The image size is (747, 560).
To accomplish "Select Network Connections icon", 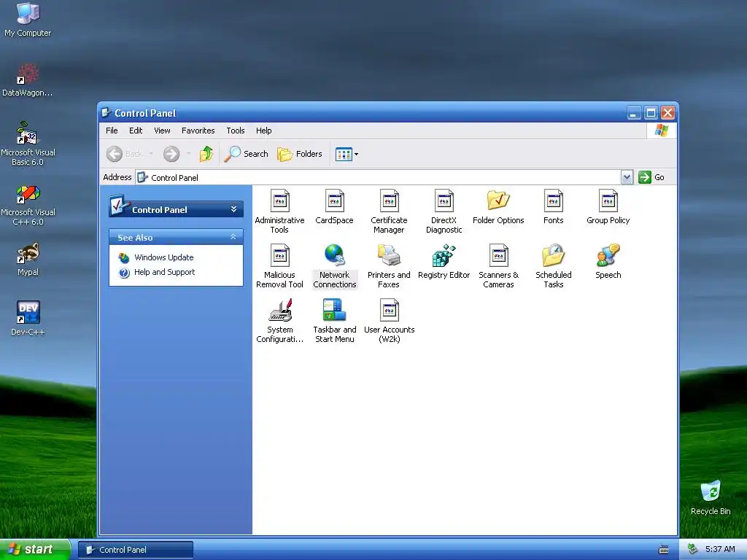I will click(334, 266).
